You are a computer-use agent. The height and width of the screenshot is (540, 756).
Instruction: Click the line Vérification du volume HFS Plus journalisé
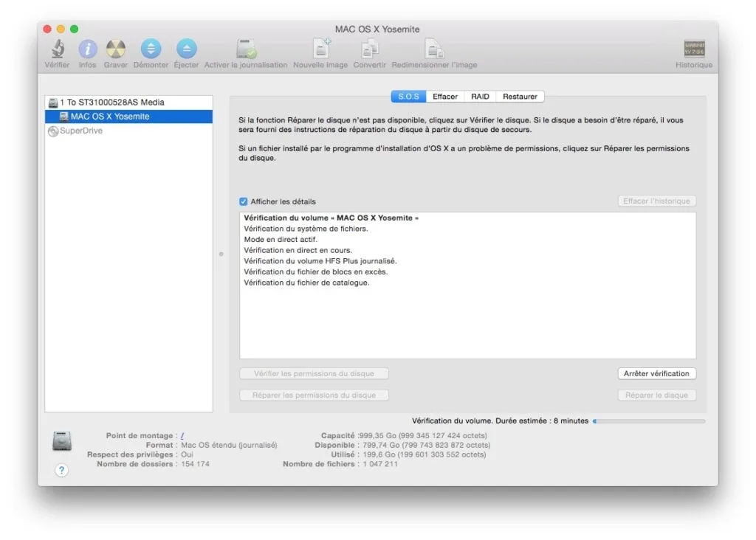tap(320, 261)
